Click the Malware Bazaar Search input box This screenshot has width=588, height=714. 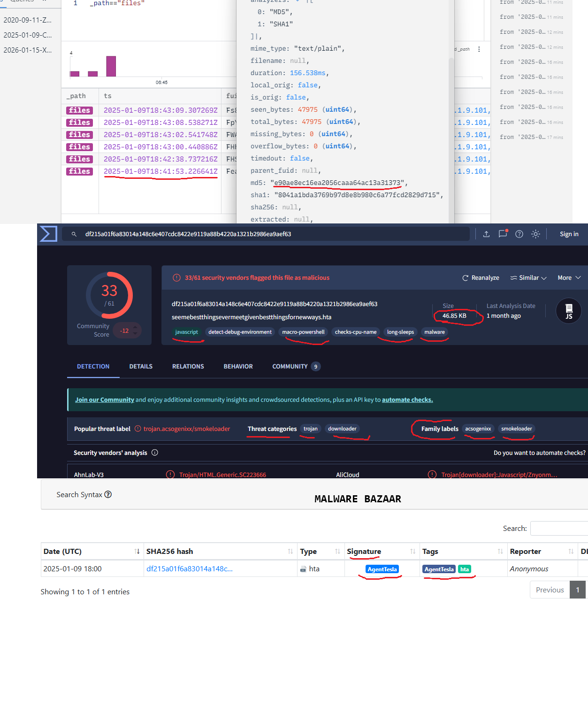(559, 528)
